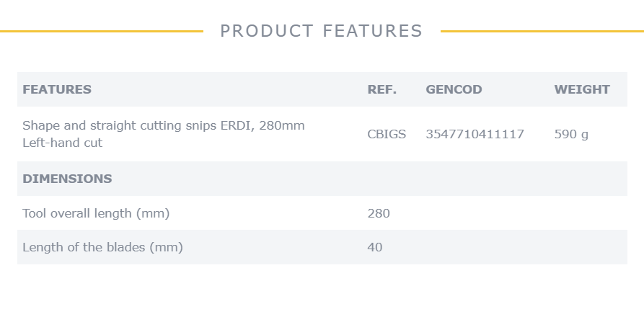Click the REF. column header
644x322 pixels.
click(x=382, y=89)
